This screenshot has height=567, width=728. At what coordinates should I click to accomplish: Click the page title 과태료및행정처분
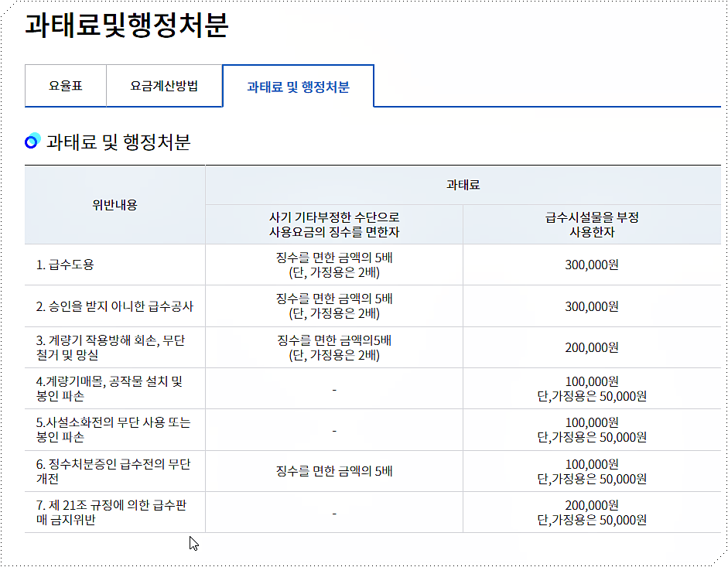(126, 25)
